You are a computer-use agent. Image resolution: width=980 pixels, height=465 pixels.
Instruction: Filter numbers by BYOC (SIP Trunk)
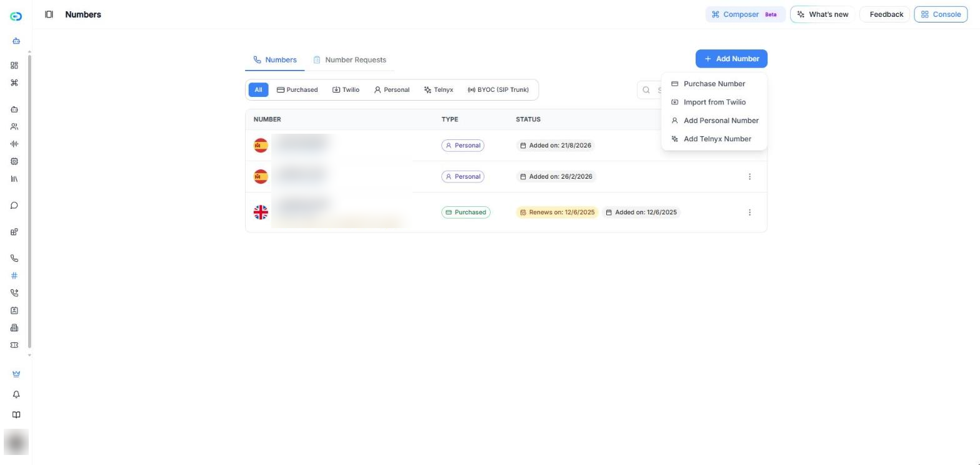coord(498,90)
